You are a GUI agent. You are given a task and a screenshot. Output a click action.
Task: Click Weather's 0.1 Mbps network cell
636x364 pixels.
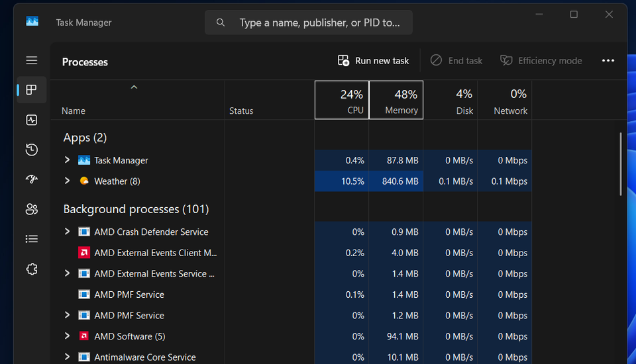[505, 181]
